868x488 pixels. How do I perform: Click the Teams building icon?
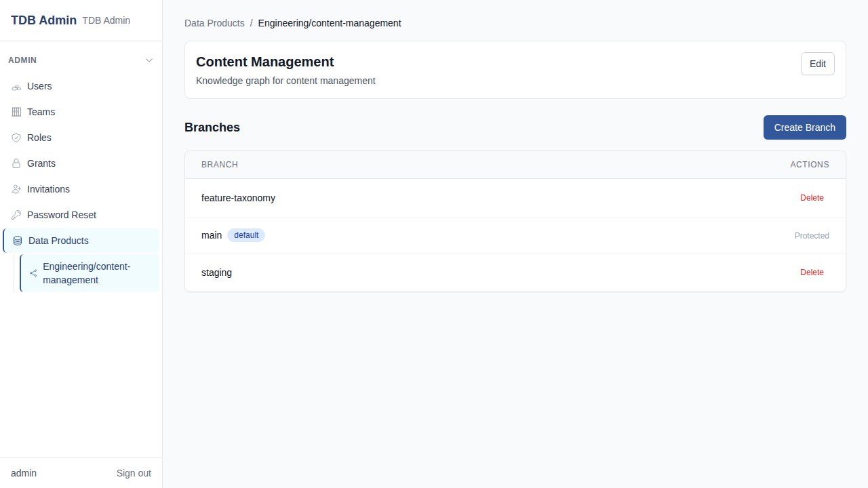coord(16,113)
